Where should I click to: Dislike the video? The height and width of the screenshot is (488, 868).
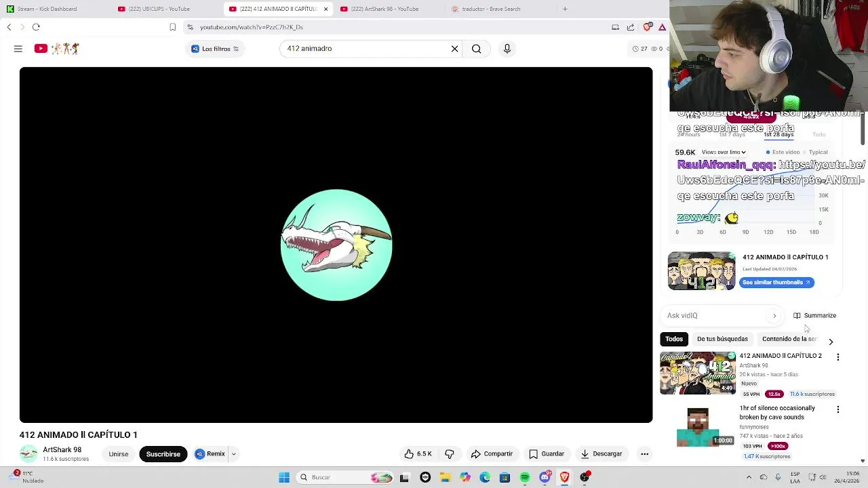(450, 454)
